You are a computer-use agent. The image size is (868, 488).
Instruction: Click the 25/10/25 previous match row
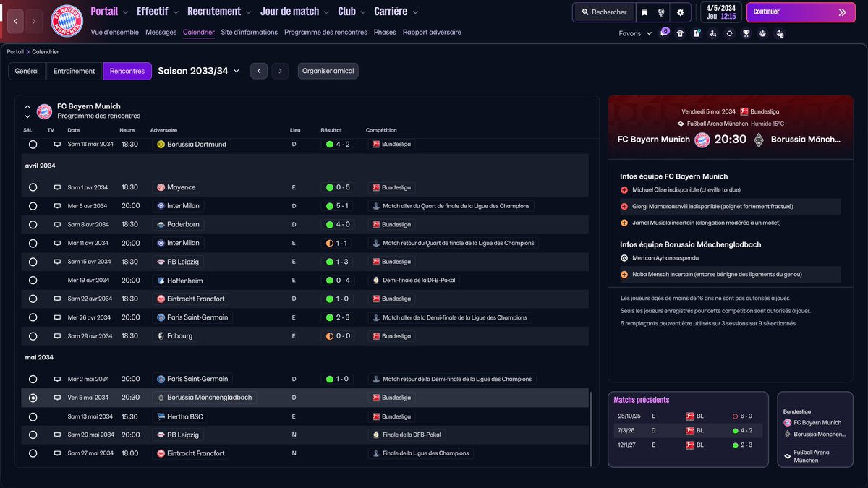click(x=687, y=416)
